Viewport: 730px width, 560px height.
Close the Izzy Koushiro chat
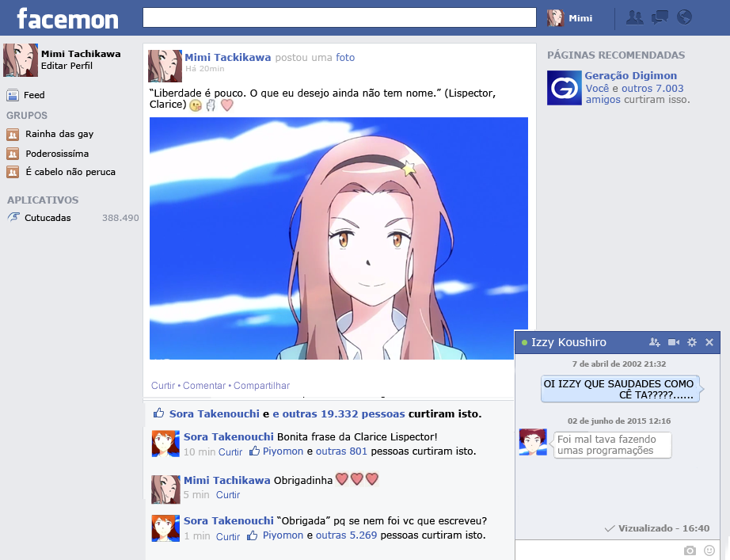pos(709,342)
